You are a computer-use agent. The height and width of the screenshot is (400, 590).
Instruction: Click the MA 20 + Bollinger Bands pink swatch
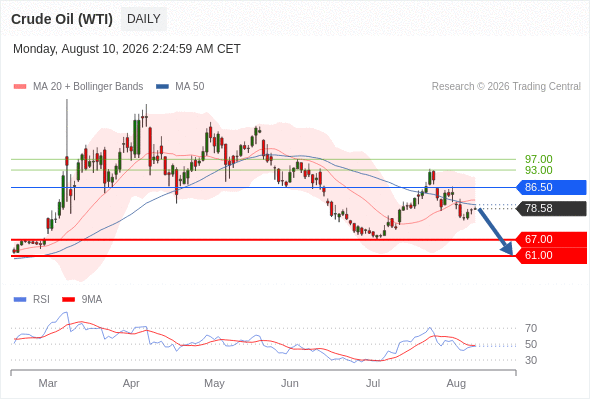pos(20,87)
